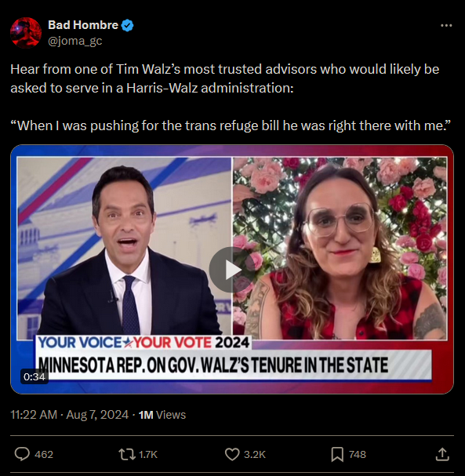
Task: Open the reply comment icon
Action: [22, 454]
